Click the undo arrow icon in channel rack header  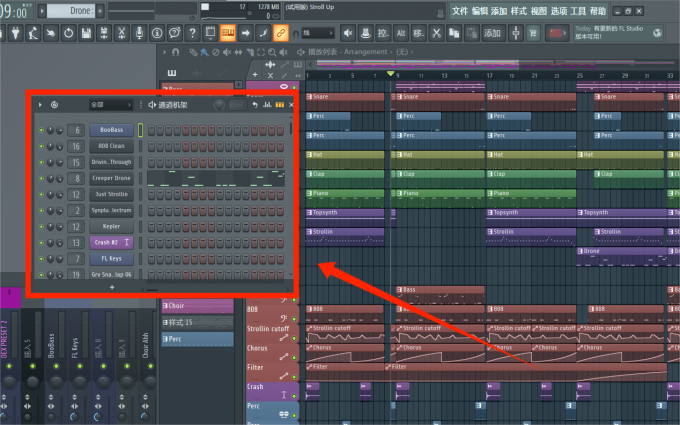[x=255, y=104]
